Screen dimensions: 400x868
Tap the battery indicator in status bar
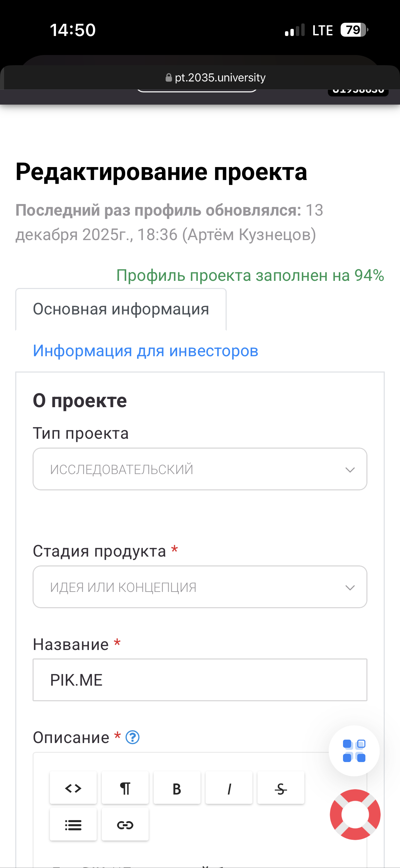[354, 30]
